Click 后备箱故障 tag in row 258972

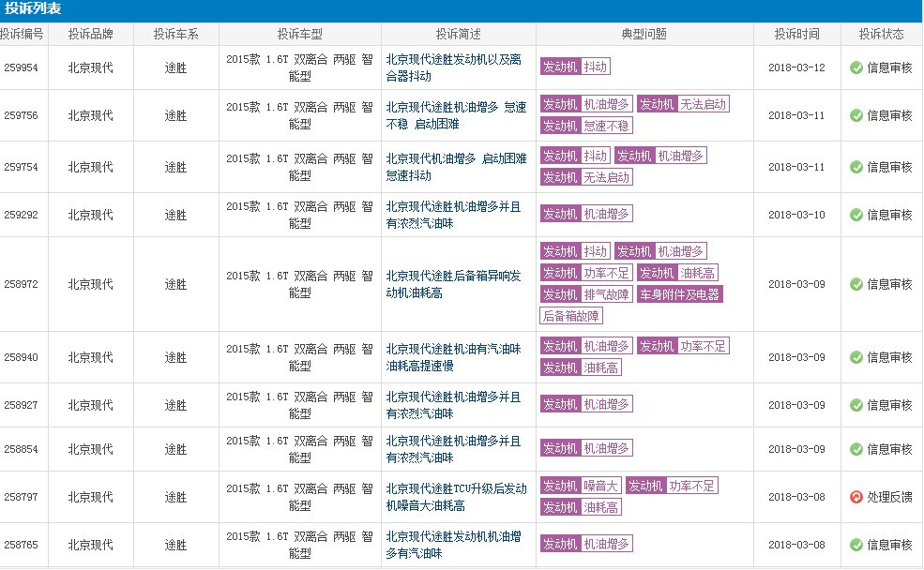pos(571,316)
